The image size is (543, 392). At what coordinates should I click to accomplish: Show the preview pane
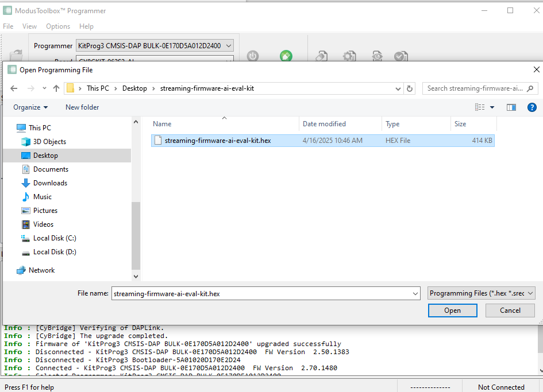511,107
